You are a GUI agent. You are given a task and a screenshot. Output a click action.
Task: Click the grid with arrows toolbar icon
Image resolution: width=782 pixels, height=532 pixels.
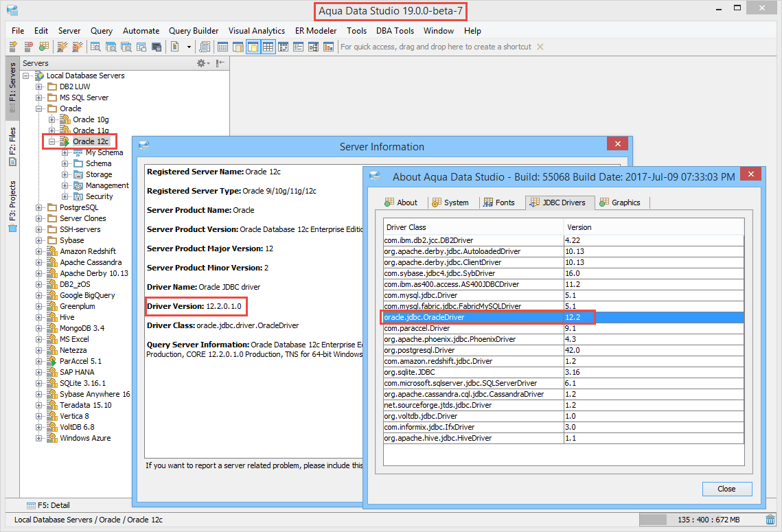click(284, 47)
